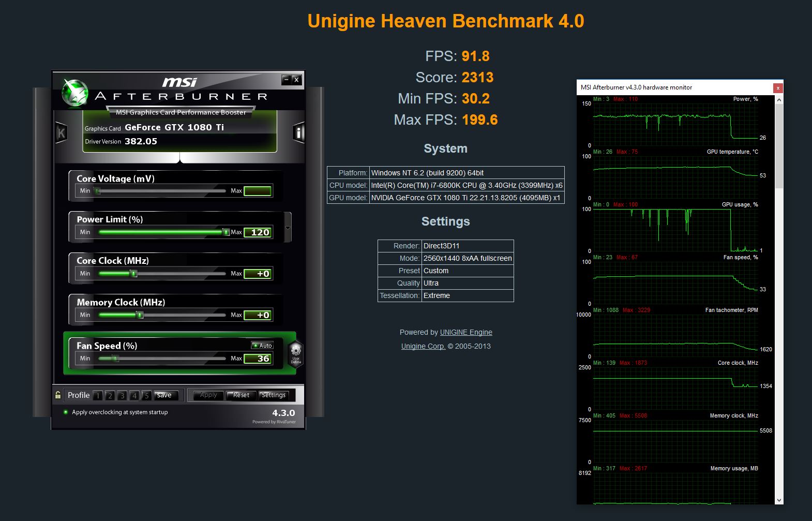
Task: Click the Core clock graph in hardware monitor
Action: tap(675, 388)
